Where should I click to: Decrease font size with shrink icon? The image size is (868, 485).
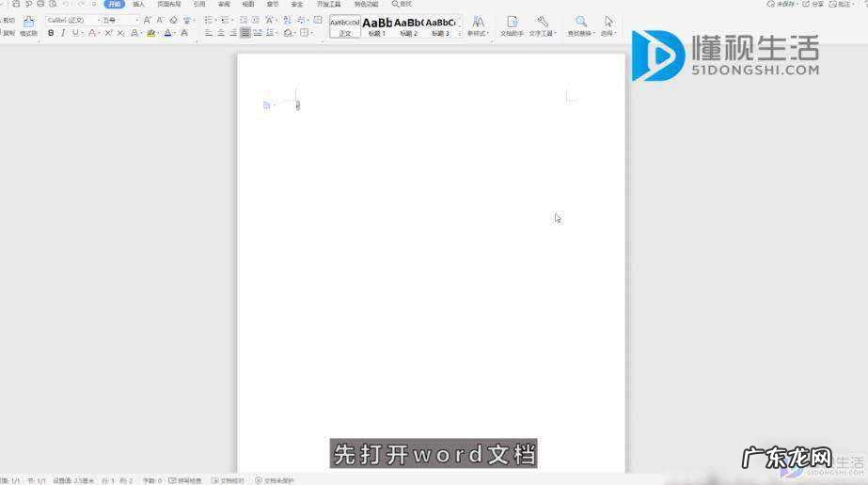coord(160,20)
